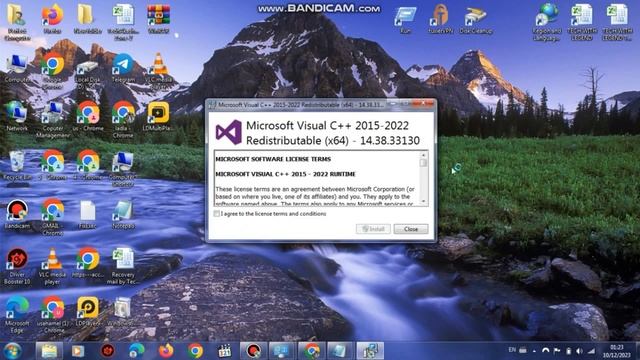Click the license terms scrollbar thumb
Viewport: 640px width, 360px height.
click(x=423, y=163)
